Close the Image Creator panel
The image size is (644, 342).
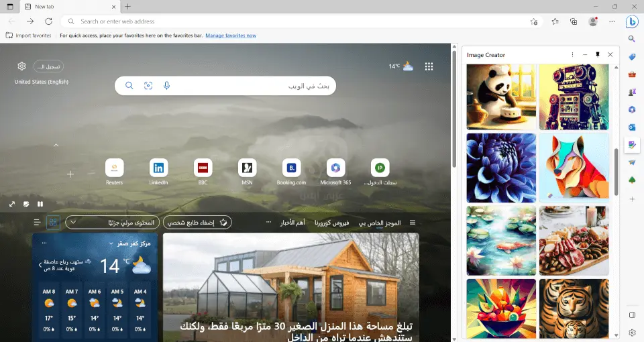tap(610, 54)
